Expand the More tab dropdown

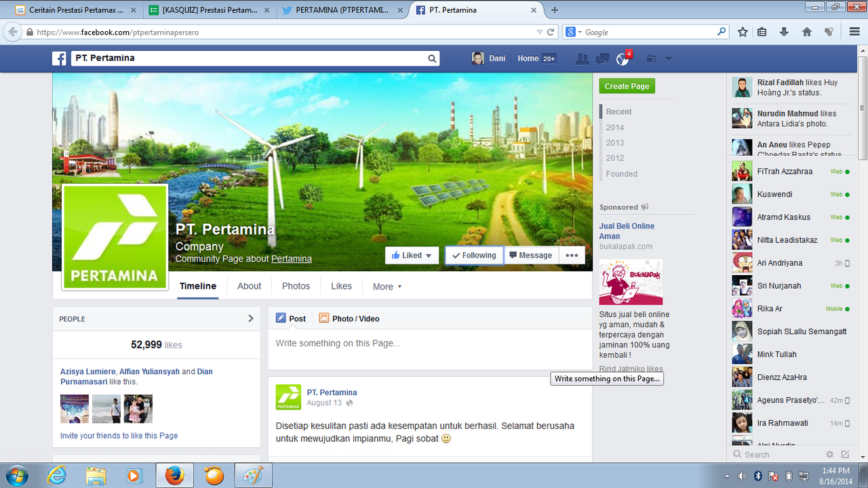tap(387, 287)
